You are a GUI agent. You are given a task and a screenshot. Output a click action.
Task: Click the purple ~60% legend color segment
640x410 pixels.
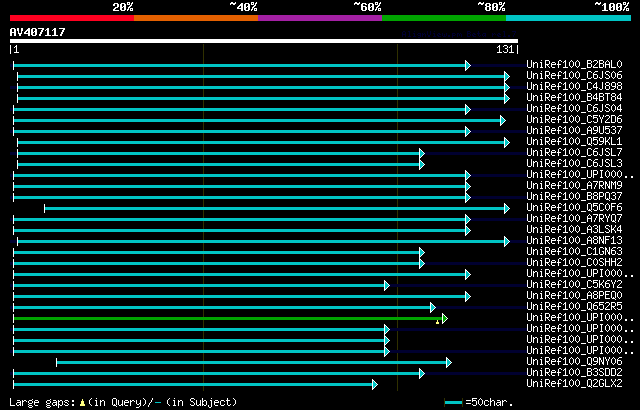[x=320, y=18]
